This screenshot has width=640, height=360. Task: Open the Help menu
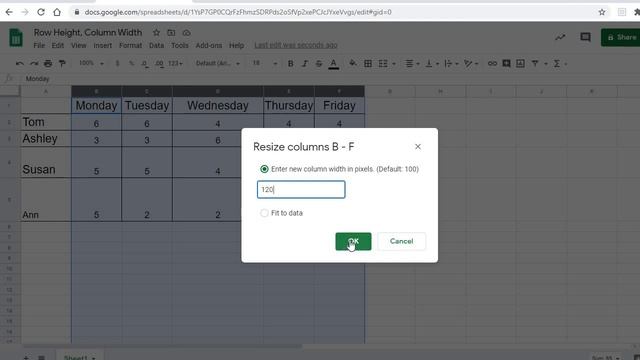click(x=236, y=45)
